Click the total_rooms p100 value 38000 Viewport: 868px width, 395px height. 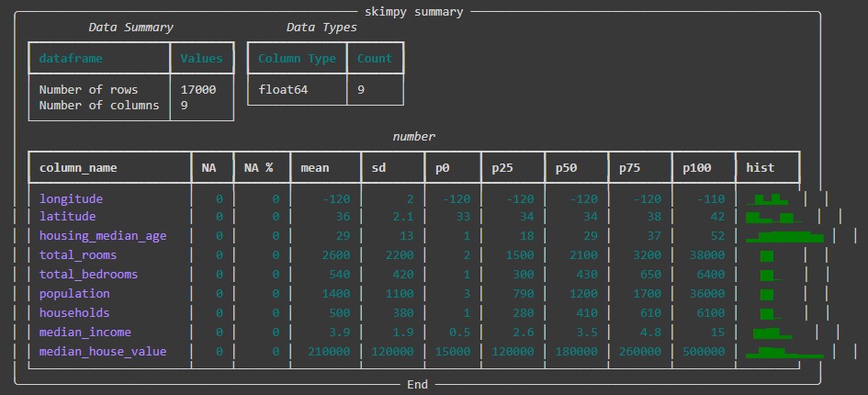tap(707, 255)
